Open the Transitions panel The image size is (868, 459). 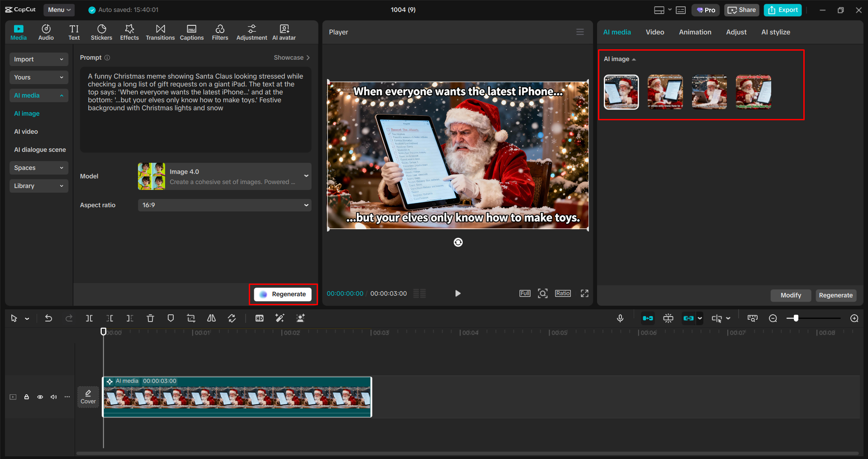point(160,32)
